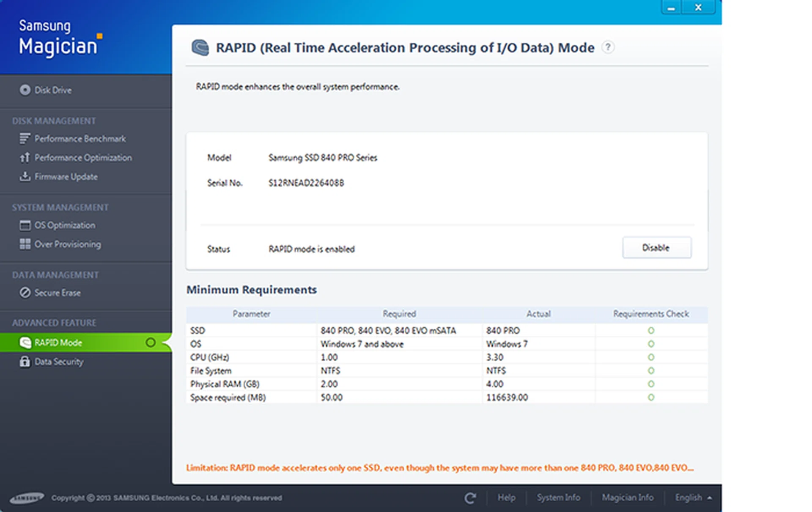Open Performance Benchmark icon
The width and height of the screenshot is (812, 512).
pyautogui.click(x=25, y=139)
